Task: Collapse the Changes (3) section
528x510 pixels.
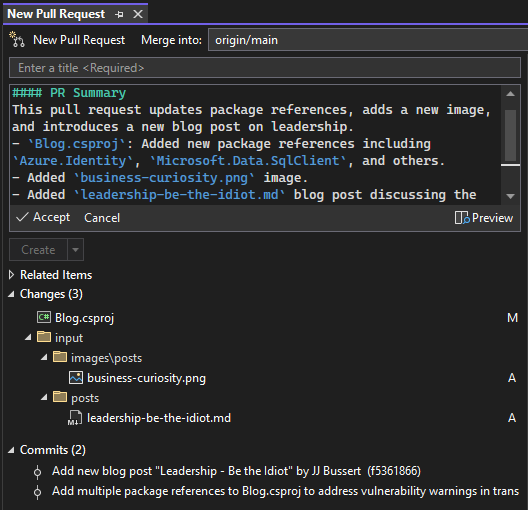Action: point(11,294)
